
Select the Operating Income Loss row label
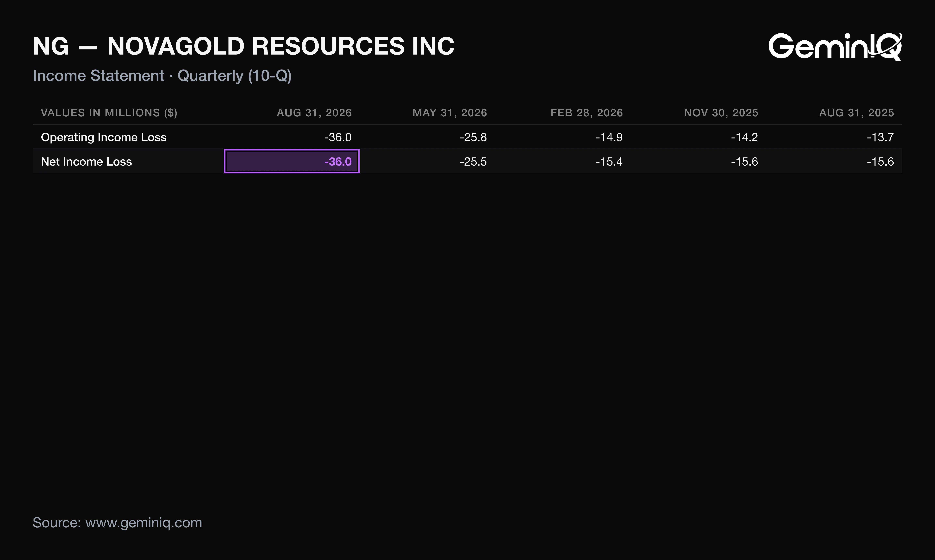104,137
